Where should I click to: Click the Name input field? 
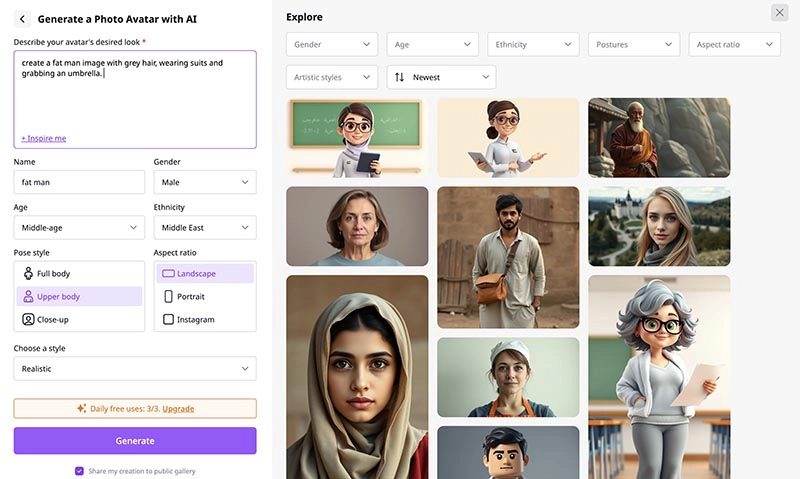[79, 182]
